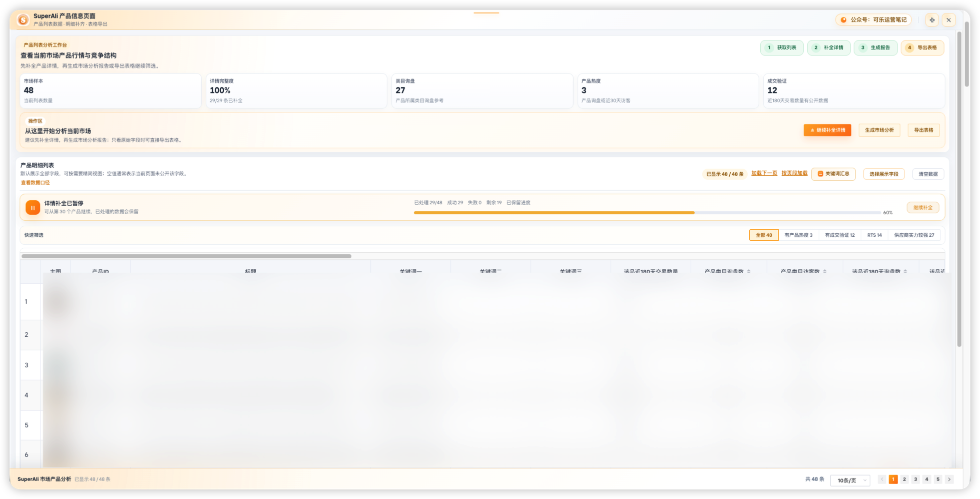Image resolution: width=980 pixels, height=499 pixels.
Task: Click the 按页段加载 link
Action: coord(794,173)
